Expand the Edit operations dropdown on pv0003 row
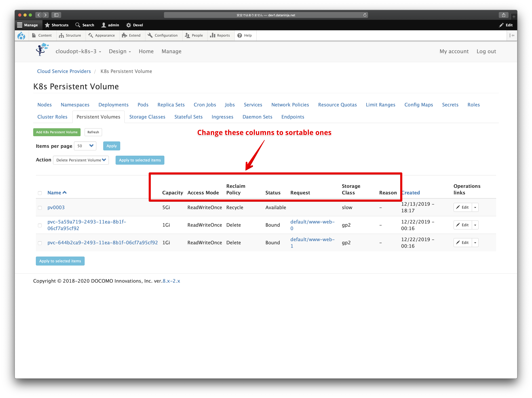The image size is (532, 398). (475, 207)
